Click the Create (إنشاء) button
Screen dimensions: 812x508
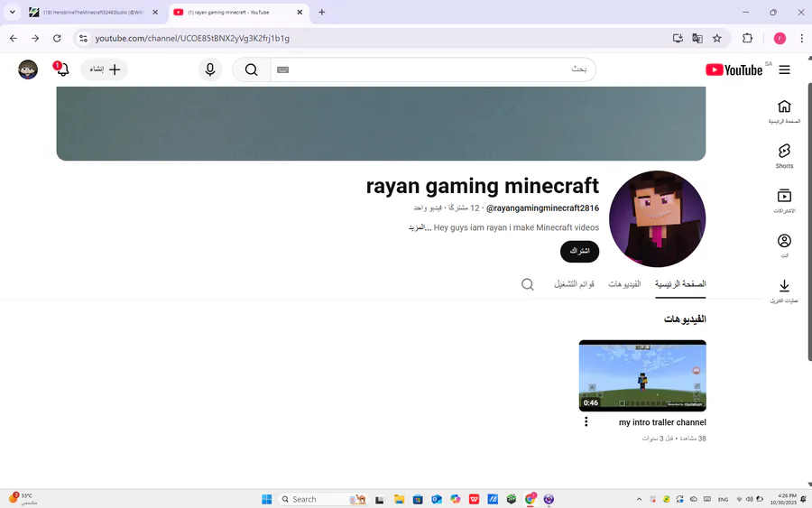point(105,69)
